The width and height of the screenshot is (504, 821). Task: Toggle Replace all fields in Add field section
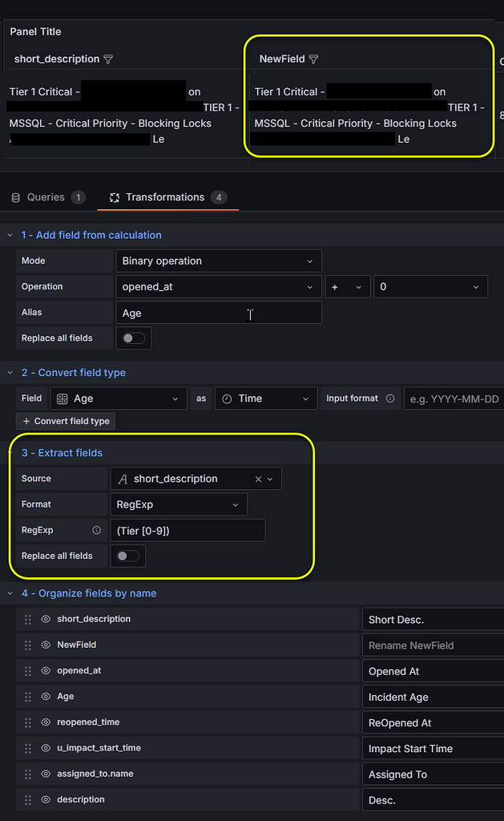[133, 338]
